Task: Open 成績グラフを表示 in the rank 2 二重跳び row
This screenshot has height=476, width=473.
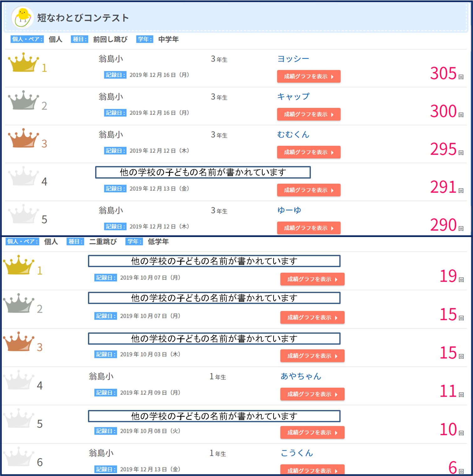Action: 312,317
